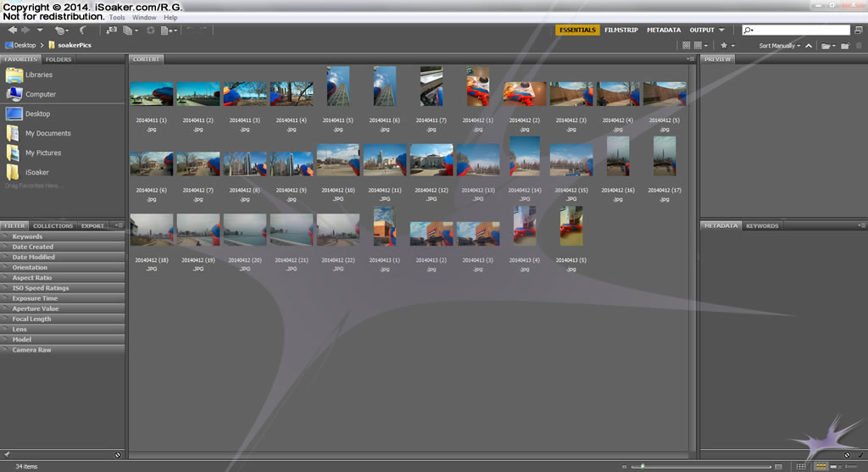Open the workspace switcher dropdown arrow
Image resolution: width=868 pixels, height=472 pixels.
(x=722, y=30)
